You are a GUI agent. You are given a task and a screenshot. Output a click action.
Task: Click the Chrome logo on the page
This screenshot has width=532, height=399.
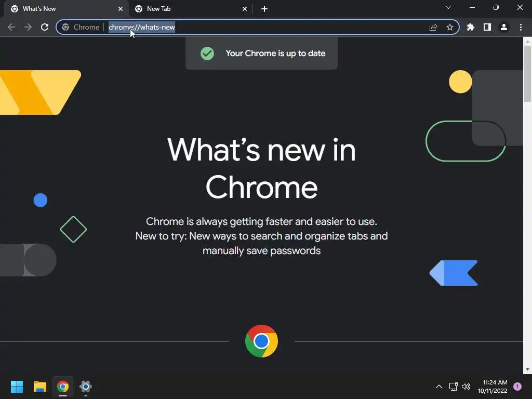[261, 341]
